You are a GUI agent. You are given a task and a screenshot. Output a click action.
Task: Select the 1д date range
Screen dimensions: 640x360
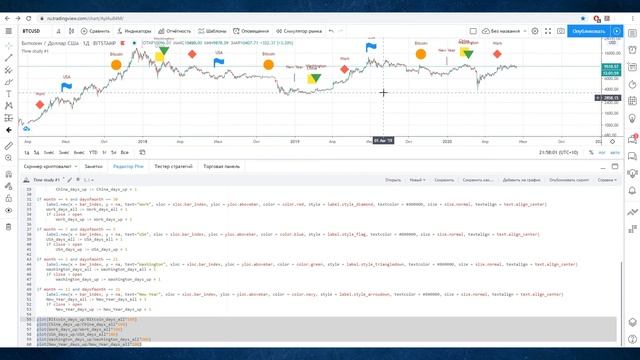coord(27,153)
